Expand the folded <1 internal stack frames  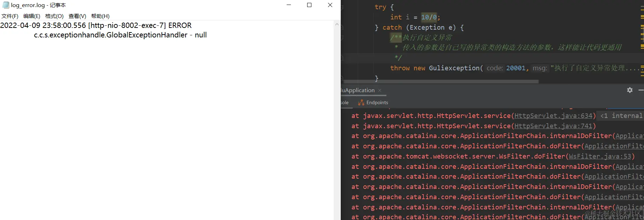coord(621,116)
